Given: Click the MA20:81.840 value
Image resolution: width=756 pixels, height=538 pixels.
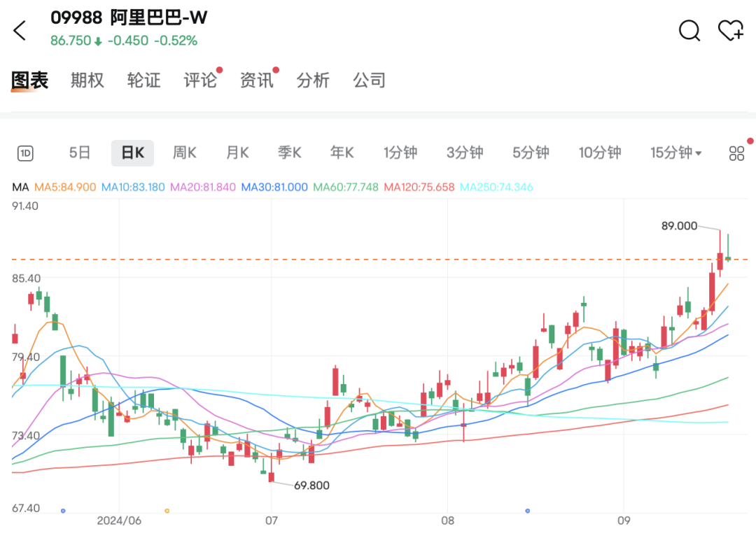Looking at the screenshot, I should tap(203, 187).
